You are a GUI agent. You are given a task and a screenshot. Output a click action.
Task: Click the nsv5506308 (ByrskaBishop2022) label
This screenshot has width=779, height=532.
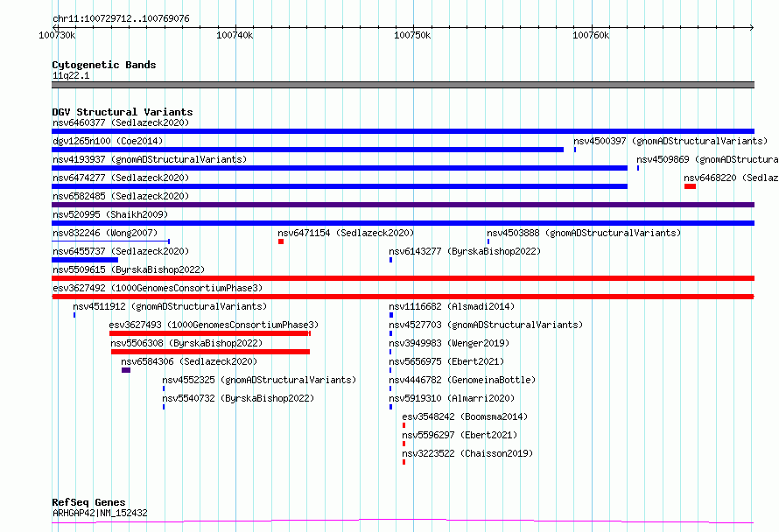pos(186,343)
